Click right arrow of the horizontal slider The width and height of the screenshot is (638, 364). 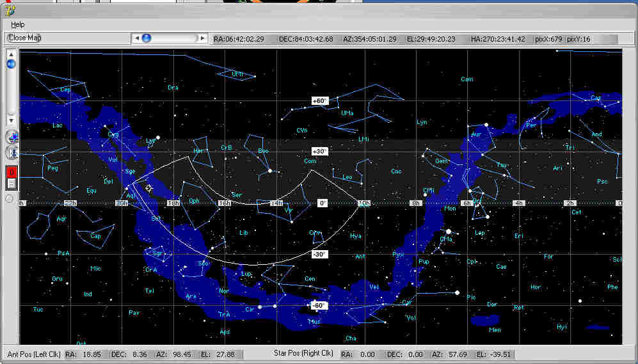coord(202,38)
